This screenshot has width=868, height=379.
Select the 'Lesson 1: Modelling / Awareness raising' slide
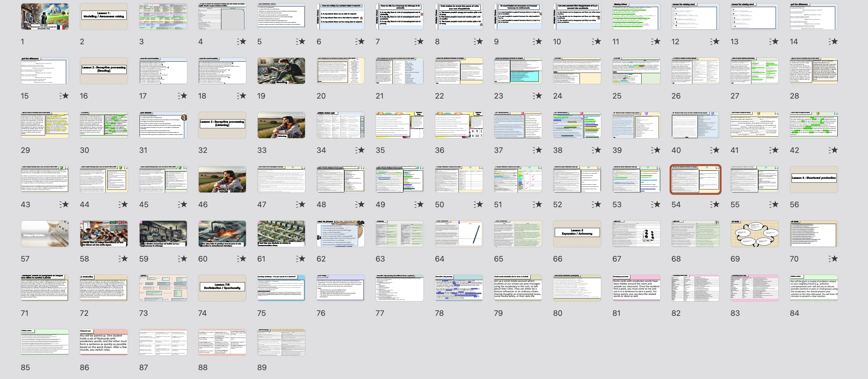[104, 17]
